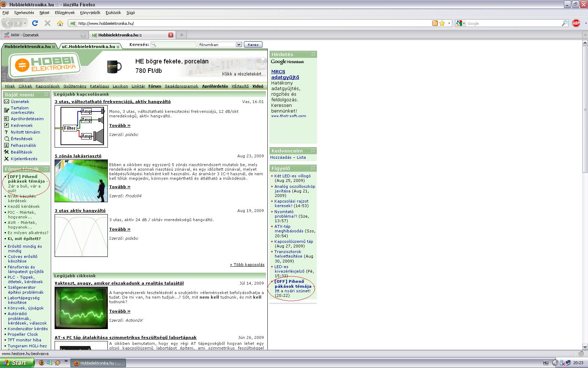This screenshot has height=368, width=588.
Task: Collapse the Figyelő panel
Action: pos(313,168)
